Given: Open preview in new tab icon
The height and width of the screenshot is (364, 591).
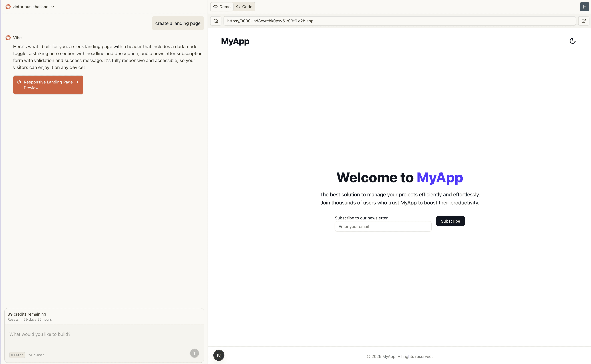Looking at the screenshot, I should pyautogui.click(x=583, y=21).
